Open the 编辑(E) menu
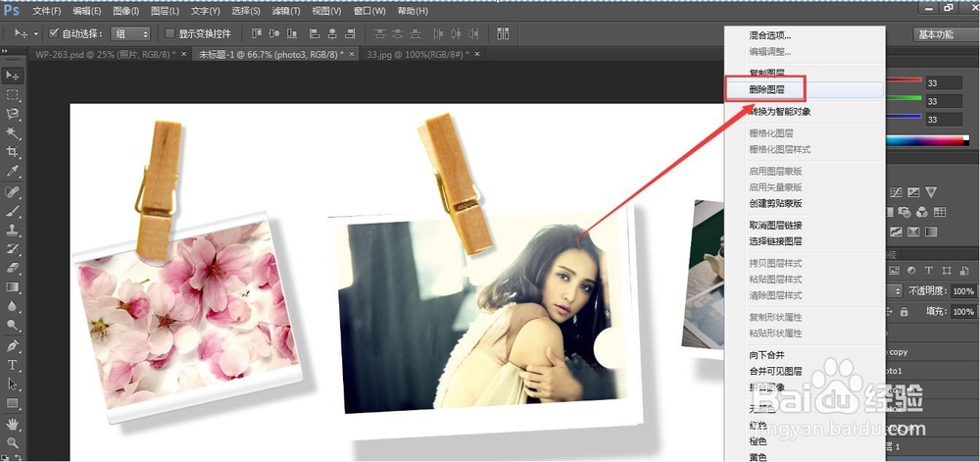 [x=87, y=11]
